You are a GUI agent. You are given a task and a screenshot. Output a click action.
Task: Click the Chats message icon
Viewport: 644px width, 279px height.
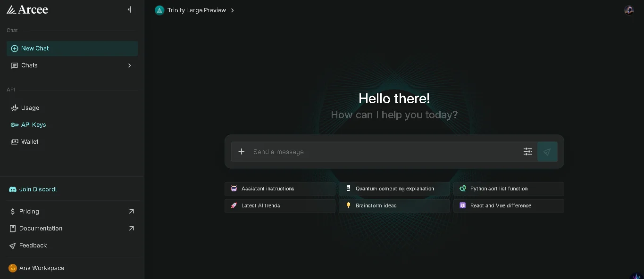coord(15,66)
